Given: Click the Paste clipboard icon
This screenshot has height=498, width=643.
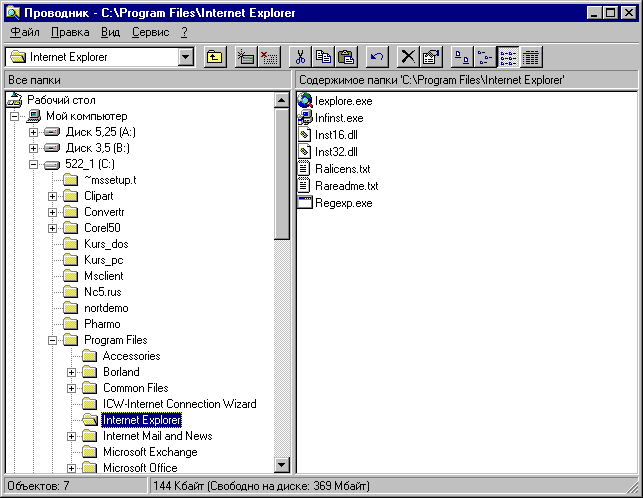Looking at the screenshot, I should pos(346,57).
